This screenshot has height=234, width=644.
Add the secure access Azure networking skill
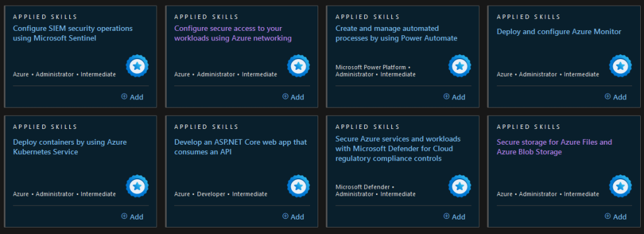[293, 97]
